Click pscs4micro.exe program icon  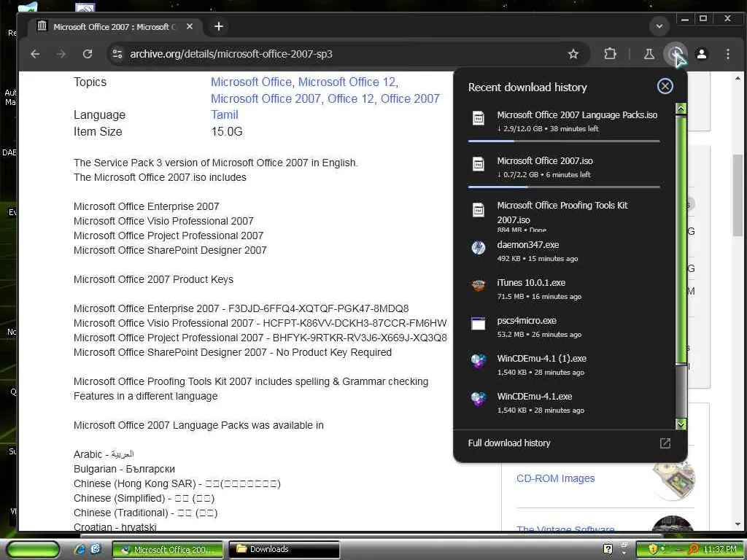479,323
